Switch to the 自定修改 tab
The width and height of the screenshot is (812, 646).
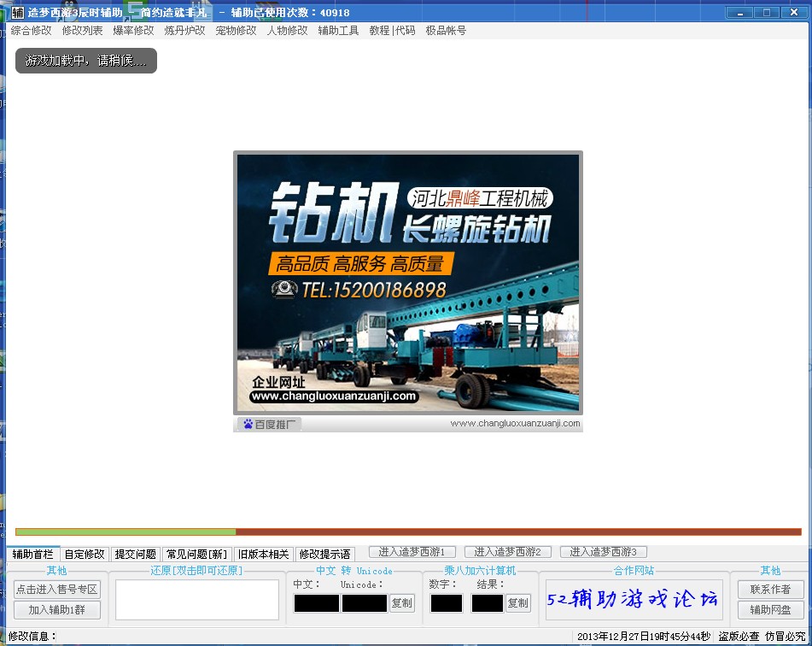85,555
